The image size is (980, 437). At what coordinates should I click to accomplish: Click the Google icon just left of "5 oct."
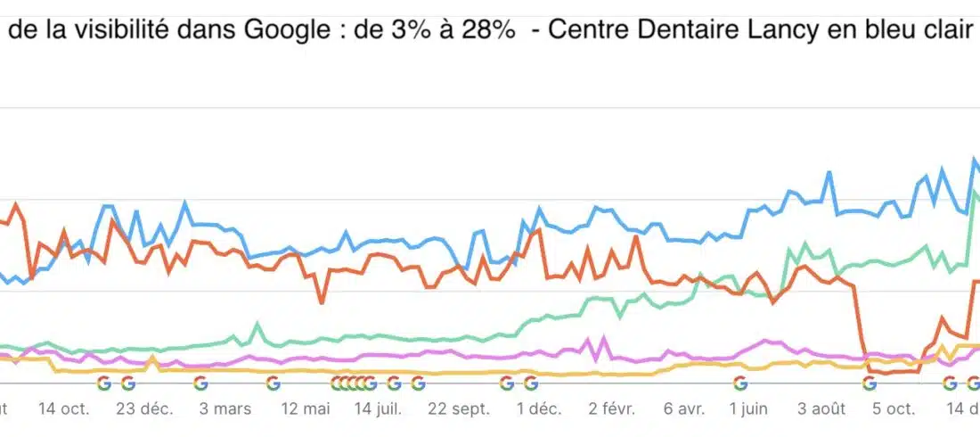click(869, 383)
